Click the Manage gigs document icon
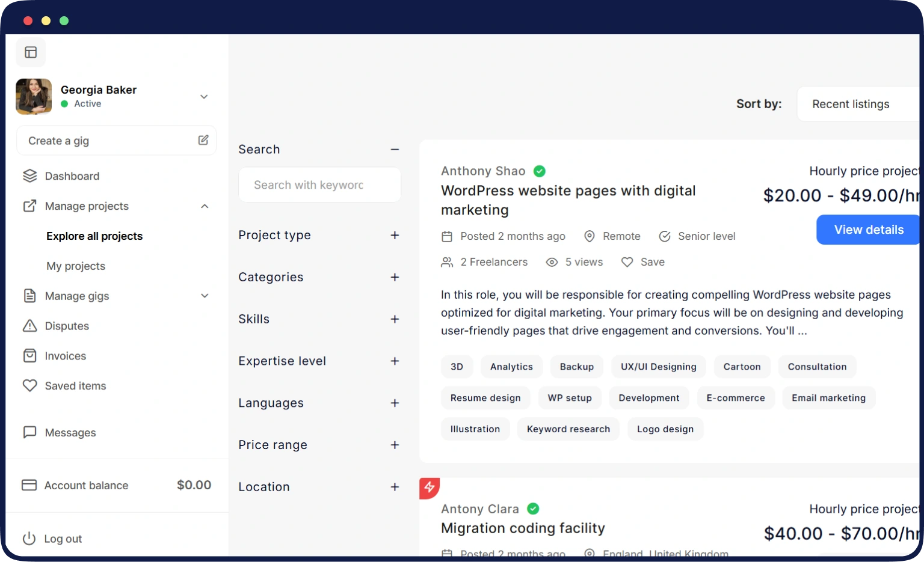The width and height of the screenshot is (924, 562). 29,296
